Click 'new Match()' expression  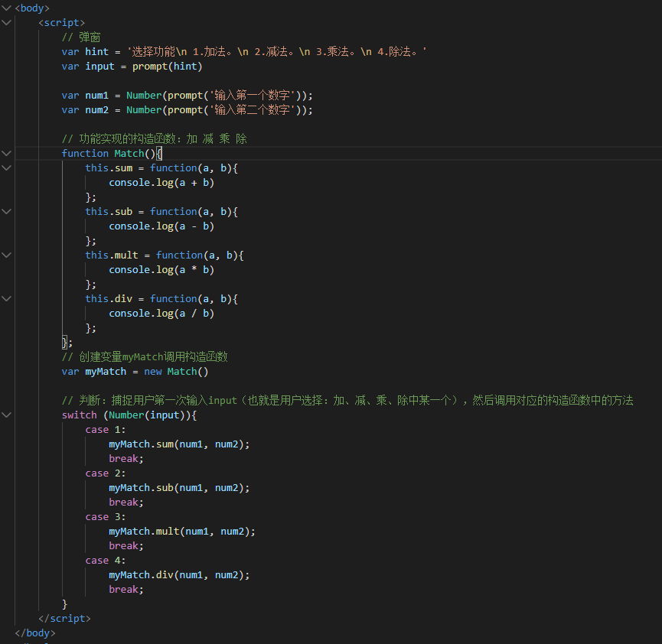[176, 372]
